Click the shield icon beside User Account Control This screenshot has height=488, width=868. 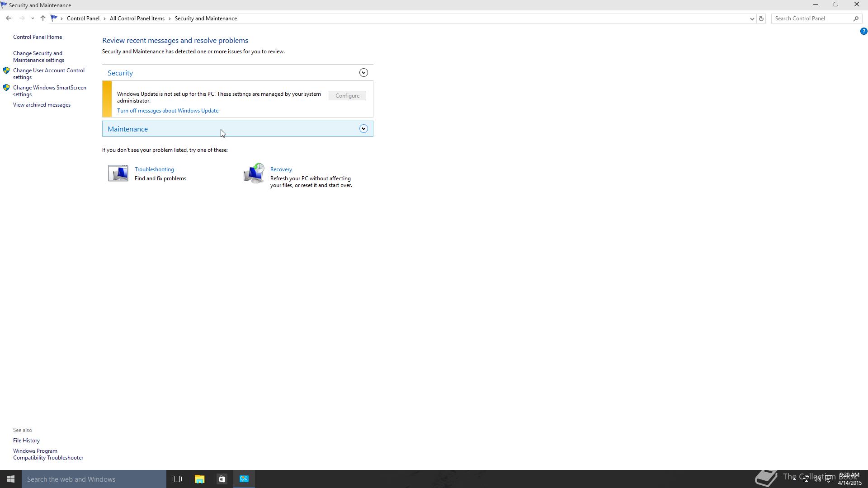pyautogui.click(x=6, y=70)
